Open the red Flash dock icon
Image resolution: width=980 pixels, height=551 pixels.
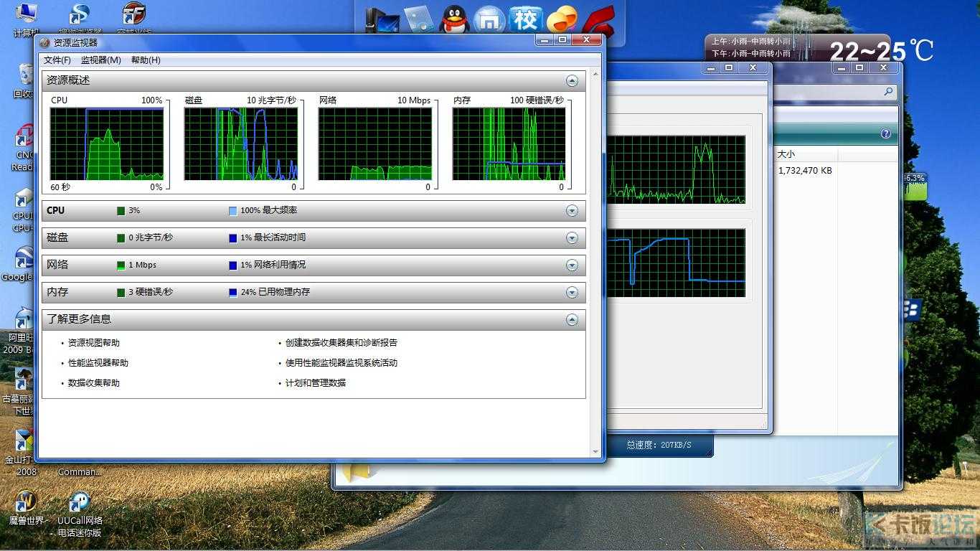pos(598,20)
